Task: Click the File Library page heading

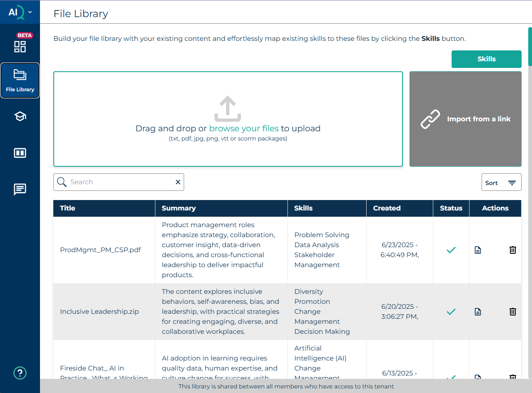Action: pyautogui.click(x=81, y=14)
